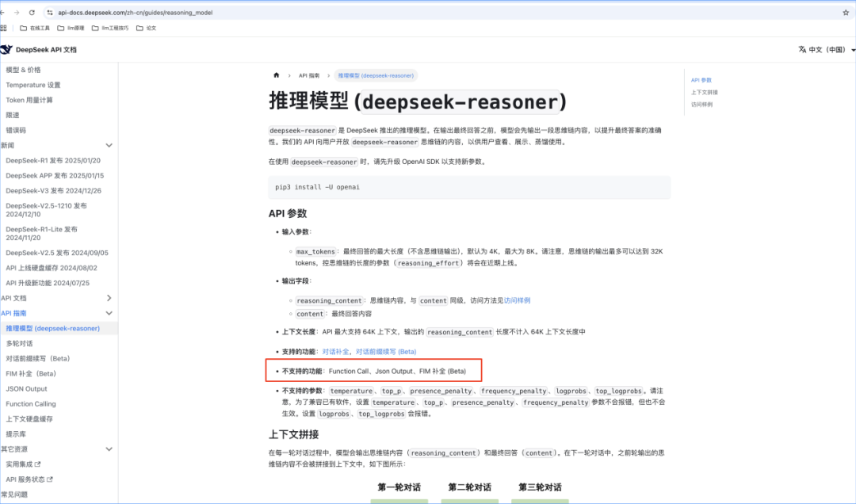Click the pip3 install -U openai code block
Screen dimensions: 856x504
tap(469, 187)
